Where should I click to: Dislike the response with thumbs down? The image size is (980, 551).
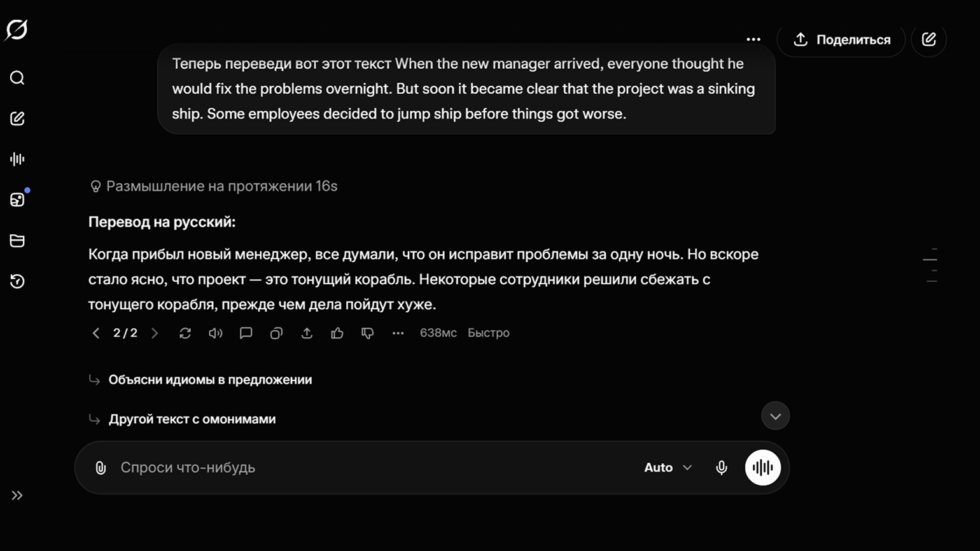[x=368, y=333]
